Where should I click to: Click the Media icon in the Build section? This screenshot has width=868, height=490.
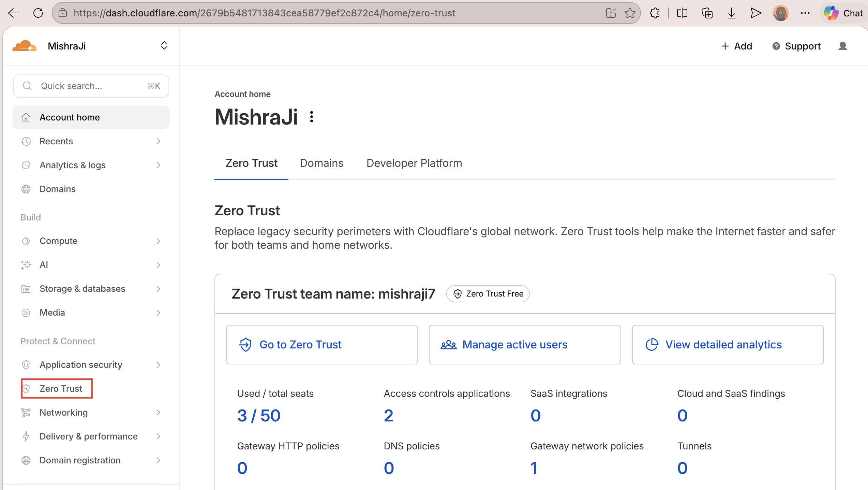coord(26,313)
